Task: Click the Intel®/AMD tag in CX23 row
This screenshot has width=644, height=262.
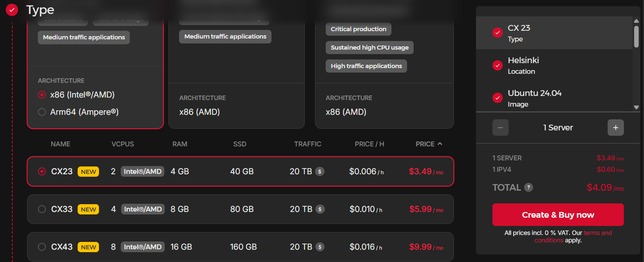Action: (143, 171)
